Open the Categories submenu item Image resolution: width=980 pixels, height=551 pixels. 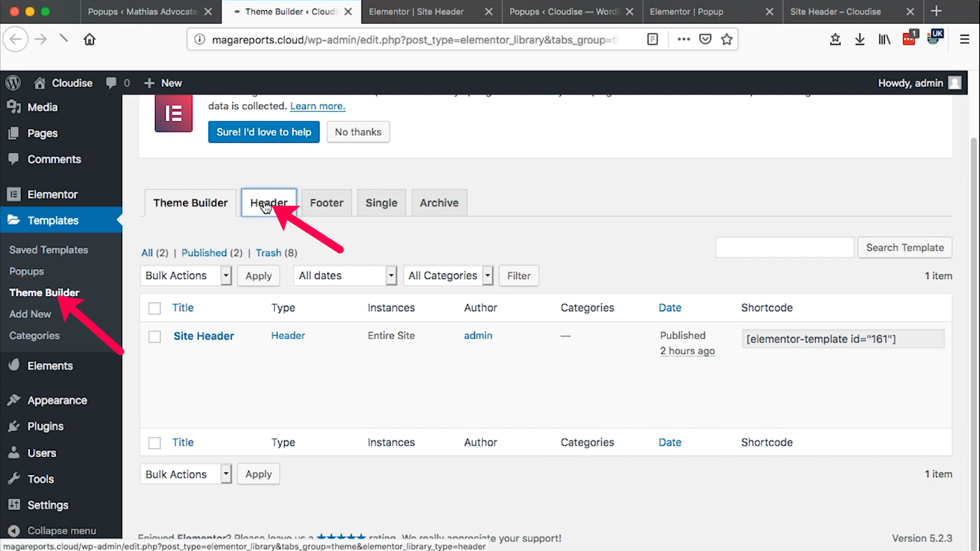pos(34,336)
